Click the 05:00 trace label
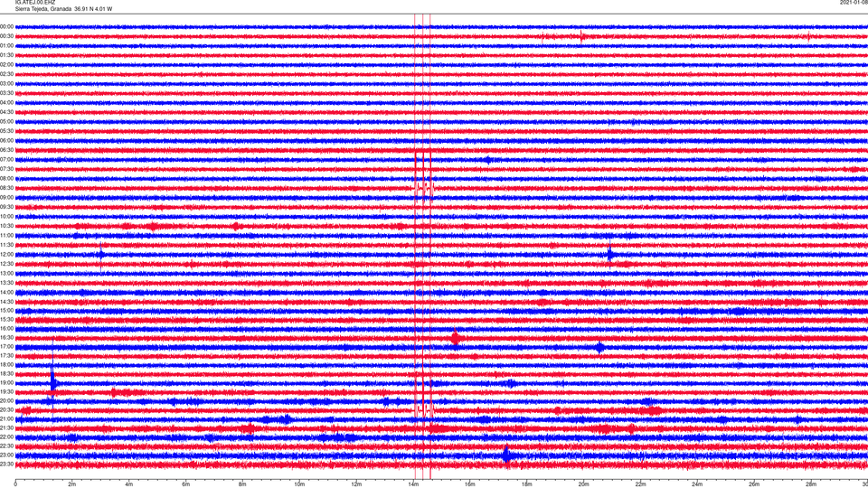868x488 pixels. pos(6,121)
